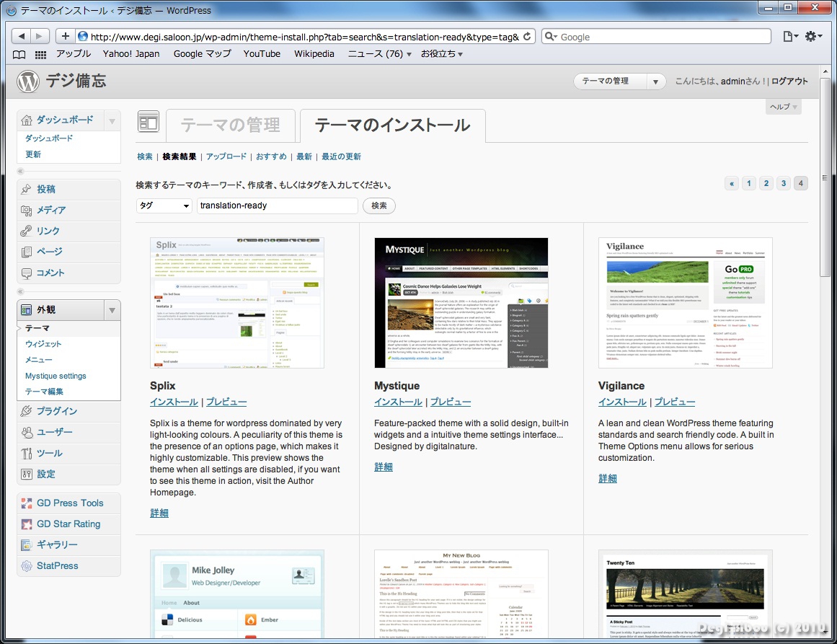Click the Vigilance theme screenshot
The height and width of the screenshot is (644, 837).
(x=686, y=303)
